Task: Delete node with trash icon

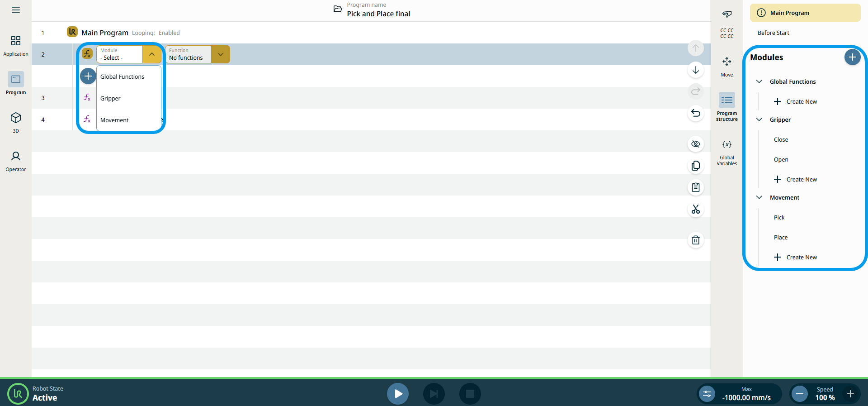Action: click(696, 240)
